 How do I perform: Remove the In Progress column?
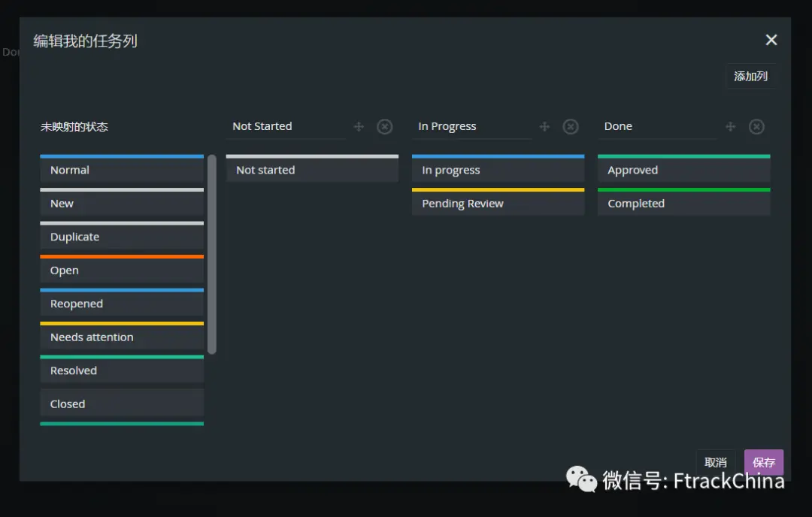tap(571, 127)
